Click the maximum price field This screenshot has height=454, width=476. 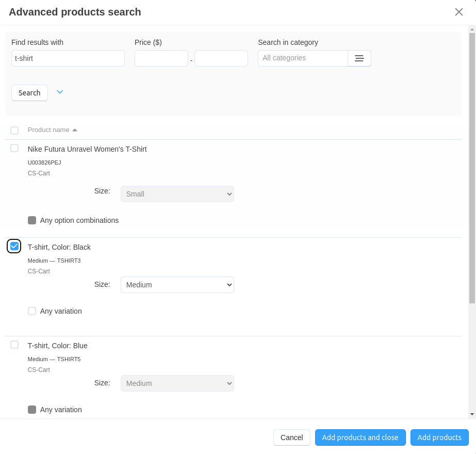[x=221, y=58]
